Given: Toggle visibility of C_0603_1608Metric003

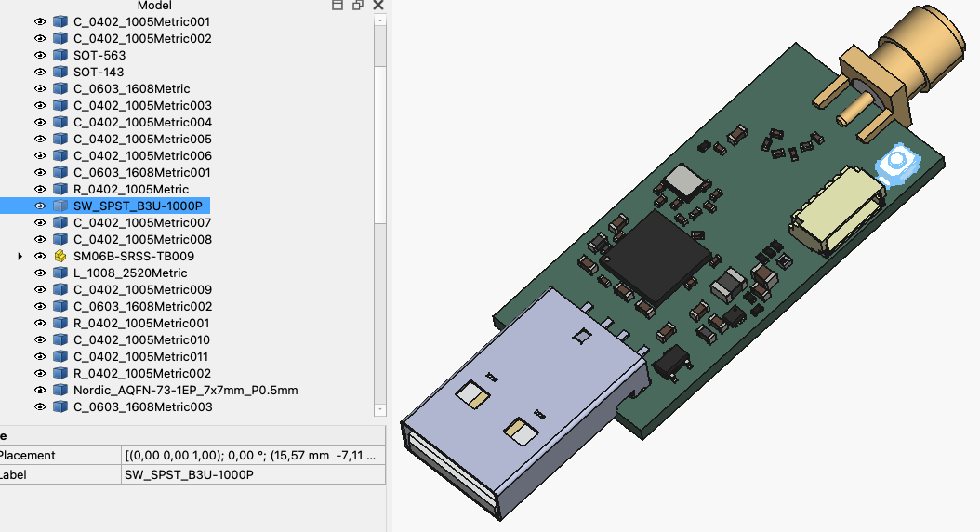Looking at the screenshot, I should click(40, 407).
